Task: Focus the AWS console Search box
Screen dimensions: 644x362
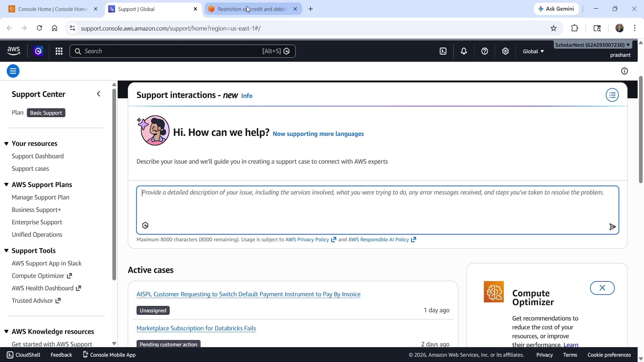Action: (182, 51)
